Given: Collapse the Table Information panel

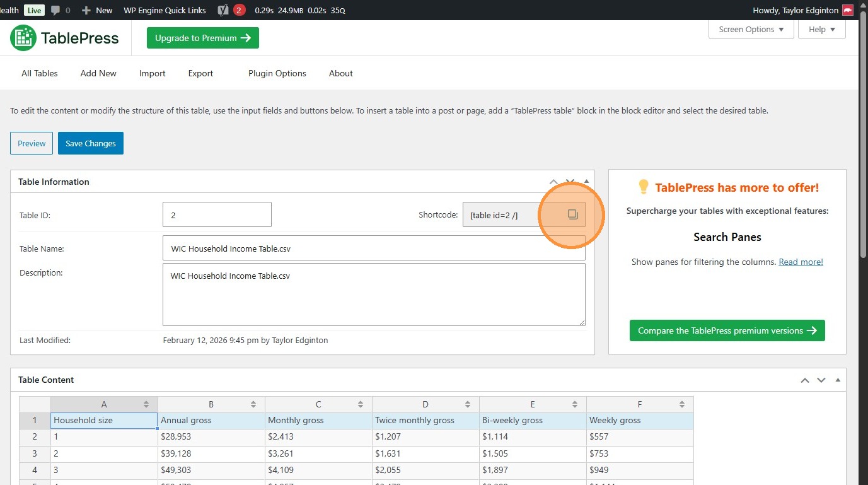Looking at the screenshot, I should pyautogui.click(x=587, y=182).
